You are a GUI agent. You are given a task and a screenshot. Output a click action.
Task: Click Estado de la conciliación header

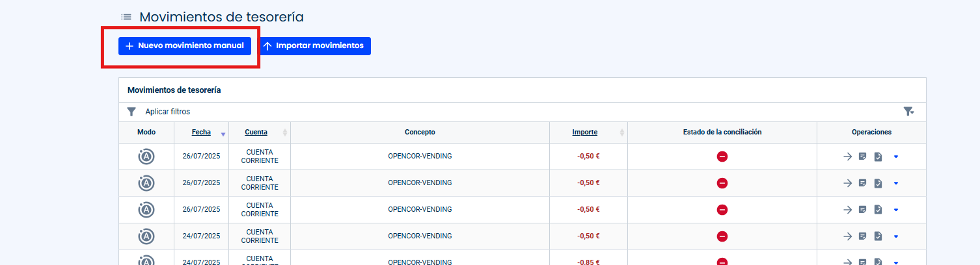click(722, 132)
